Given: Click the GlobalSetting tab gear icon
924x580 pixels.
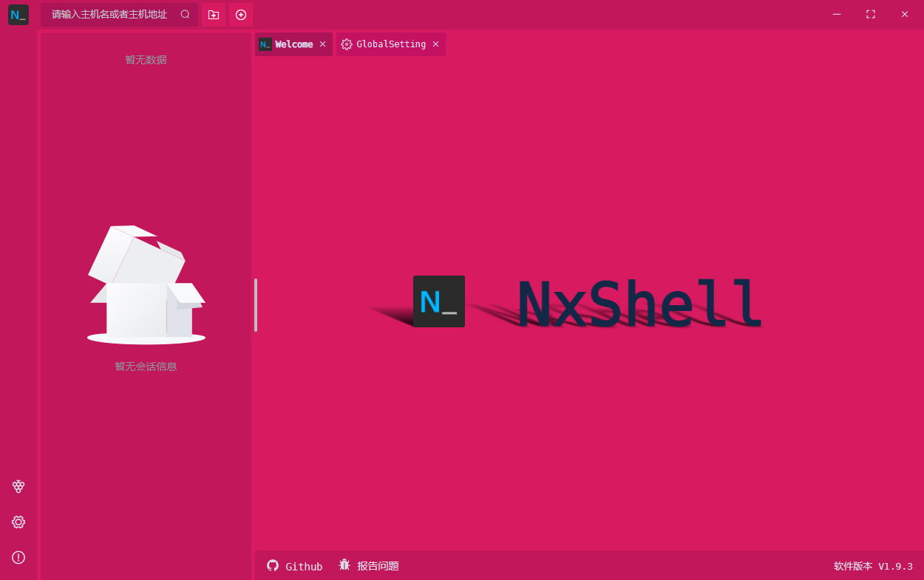Looking at the screenshot, I should [x=346, y=44].
